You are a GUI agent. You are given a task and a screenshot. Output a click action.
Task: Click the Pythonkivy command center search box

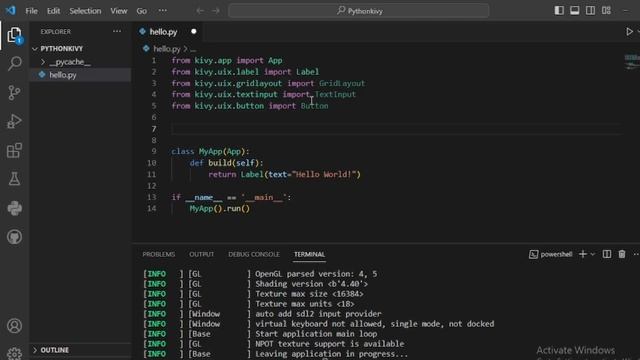click(359, 11)
